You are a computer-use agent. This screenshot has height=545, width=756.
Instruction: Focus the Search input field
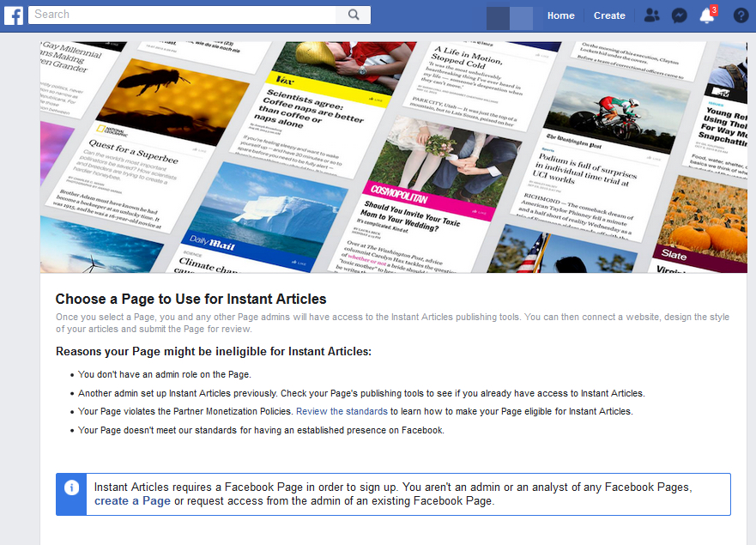click(x=182, y=15)
